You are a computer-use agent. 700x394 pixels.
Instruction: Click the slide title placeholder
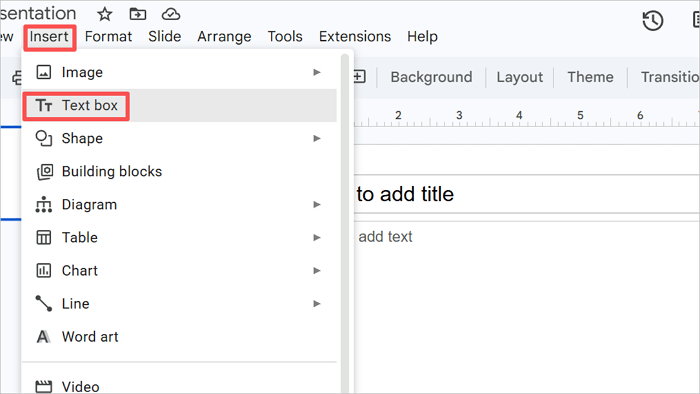tap(527, 194)
